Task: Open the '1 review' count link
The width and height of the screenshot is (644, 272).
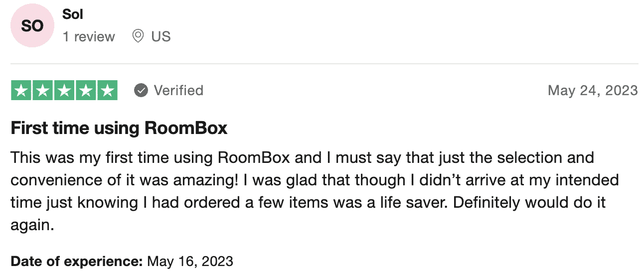Action: click(x=89, y=36)
